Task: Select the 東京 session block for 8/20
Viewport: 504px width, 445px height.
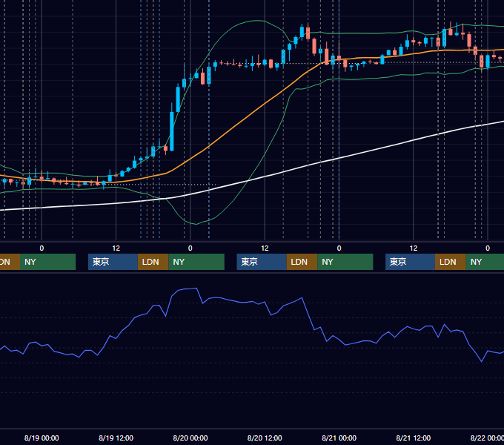Action: (x=262, y=262)
